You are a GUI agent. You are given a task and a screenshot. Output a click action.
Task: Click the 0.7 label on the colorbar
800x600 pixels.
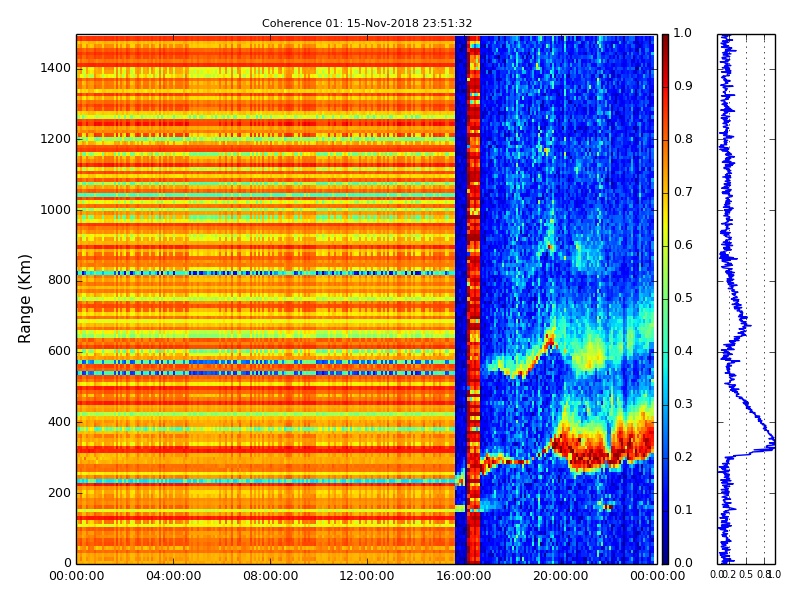pyautogui.click(x=683, y=192)
